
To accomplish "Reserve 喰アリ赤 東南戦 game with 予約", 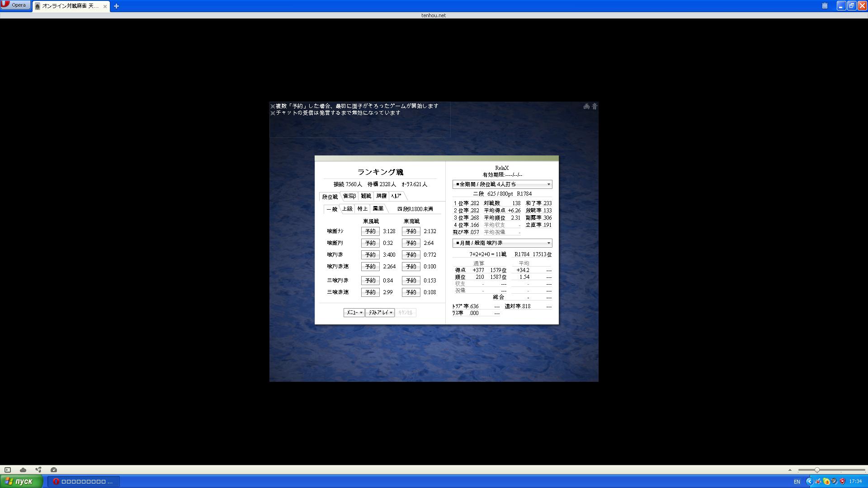I will click(x=411, y=255).
